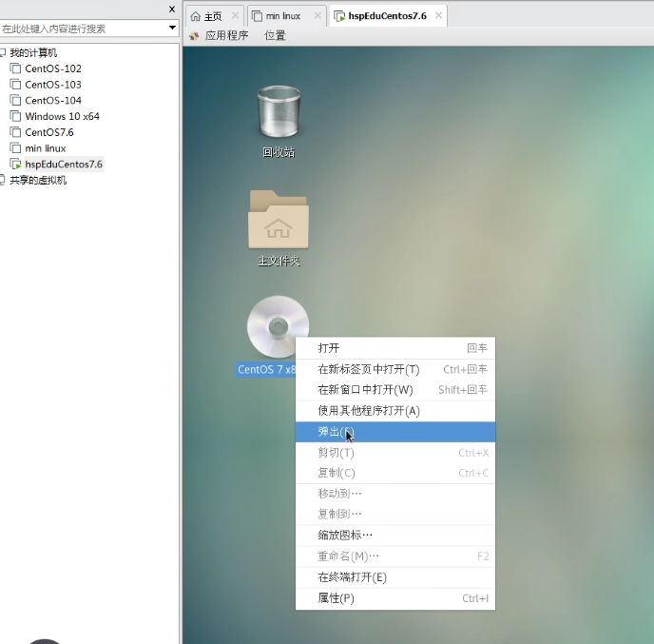Select min linux in the library tree
Image resolution: width=654 pixels, height=644 pixels.
(x=46, y=148)
